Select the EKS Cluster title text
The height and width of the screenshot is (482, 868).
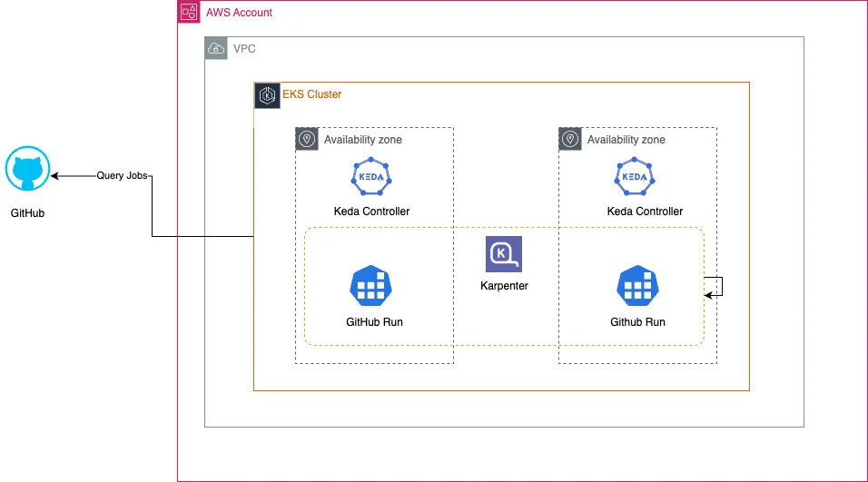coord(311,94)
